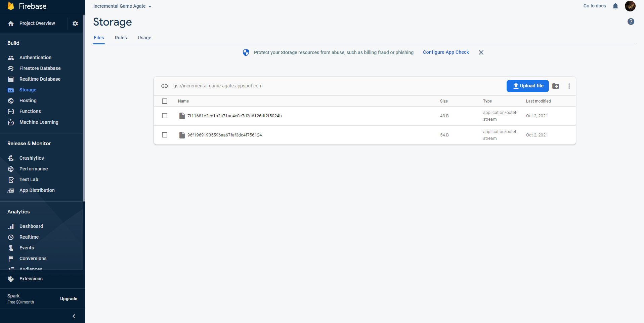The width and height of the screenshot is (644, 323).
Task: Copy the gs:// bucket link icon
Action: tap(165, 86)
